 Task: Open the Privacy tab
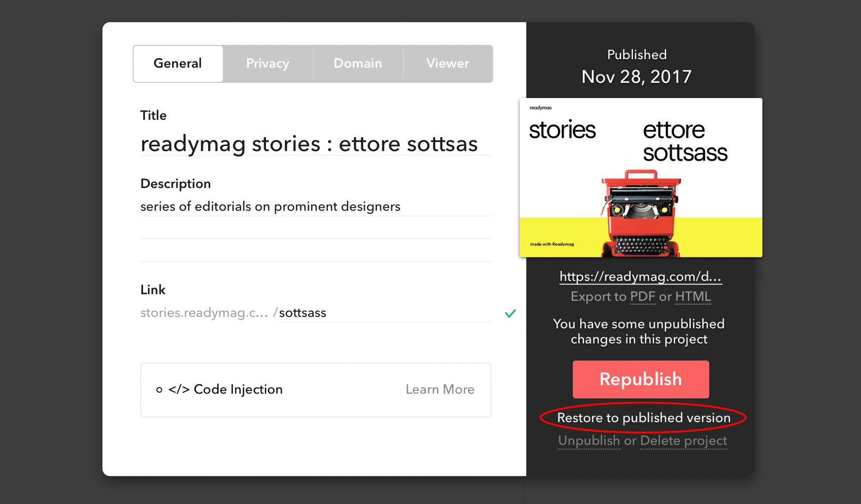[x=267, y=64]
